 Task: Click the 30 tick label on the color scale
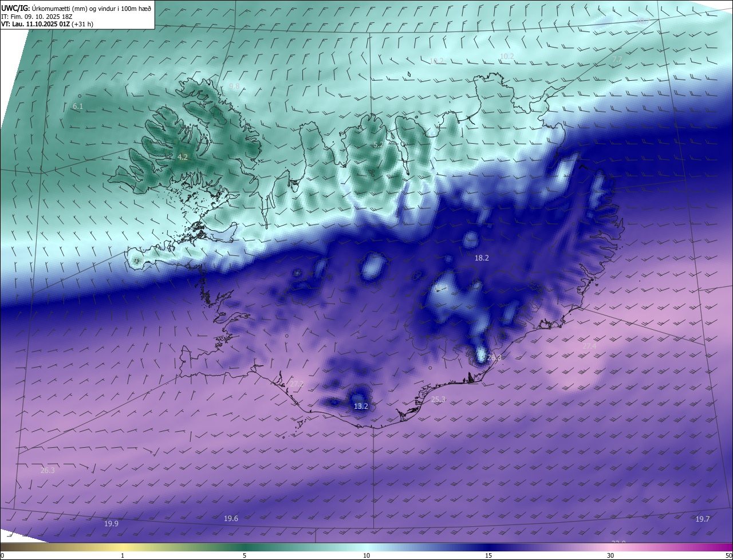pyautogui.click(x=610, y=555)
